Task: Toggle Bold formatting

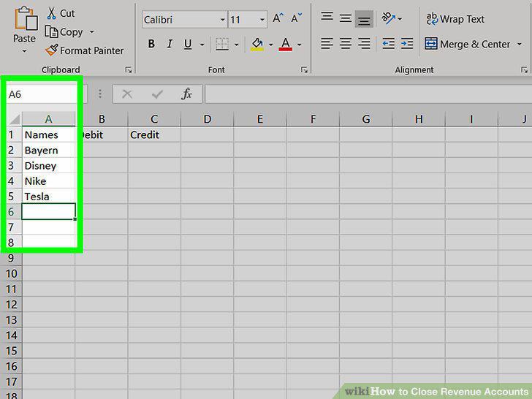Action: tap(151, 44)
